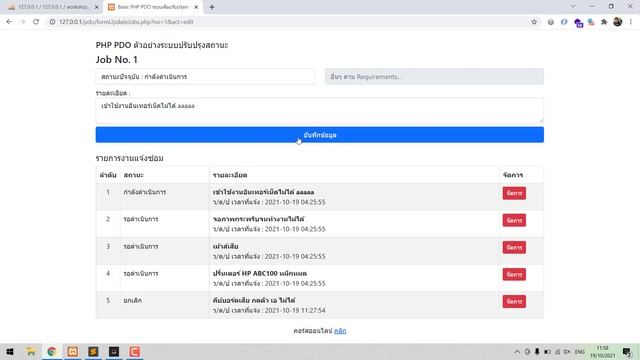Show hidden system tray icons
The height and width of the screenshot is (360, 640).
(517, 352)
